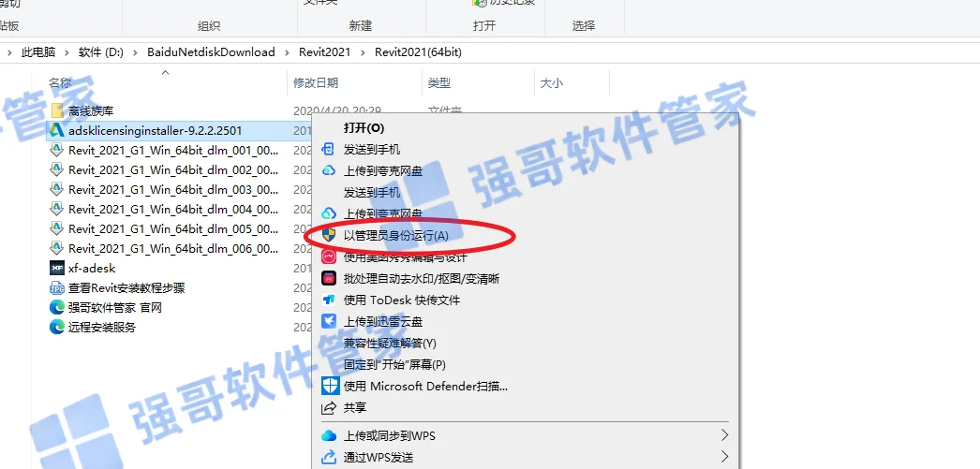980x469 pixels.
Task: Click the ToDesk icon in context menu
Action: 329,300
